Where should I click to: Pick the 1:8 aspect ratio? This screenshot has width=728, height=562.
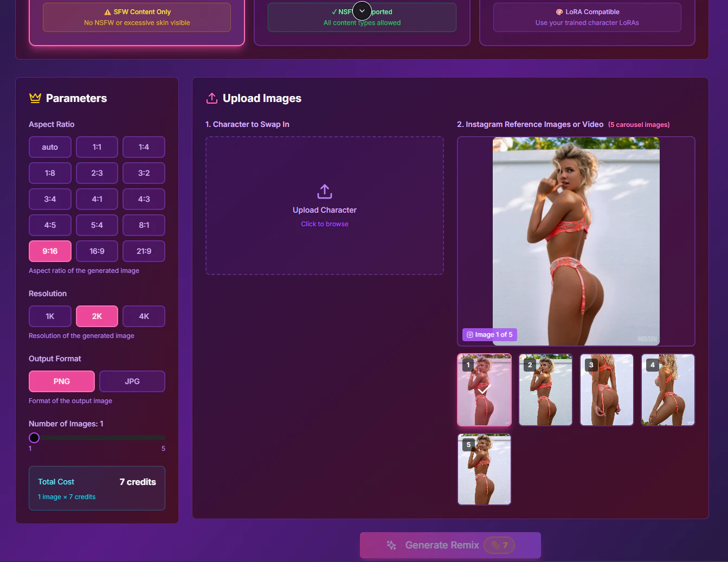(x=50, y=173)
